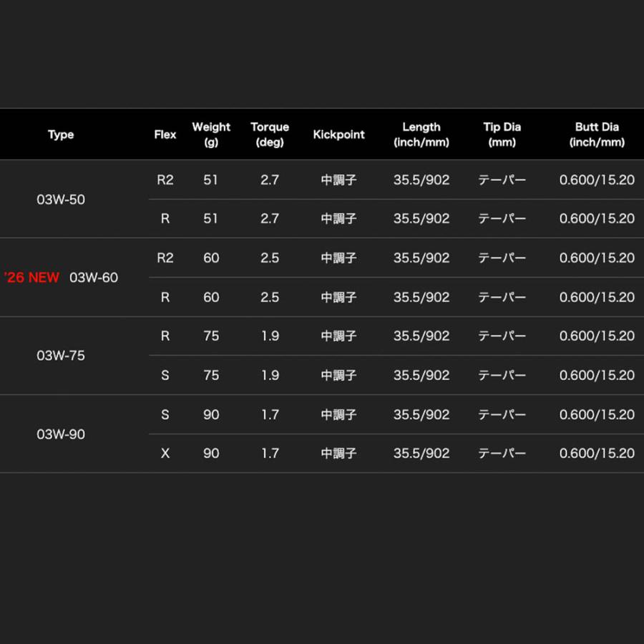Screen dimensions: 644x644
Task: Select torque 1.7 in the 03W-90 X row
Action: tap(270, 454)
